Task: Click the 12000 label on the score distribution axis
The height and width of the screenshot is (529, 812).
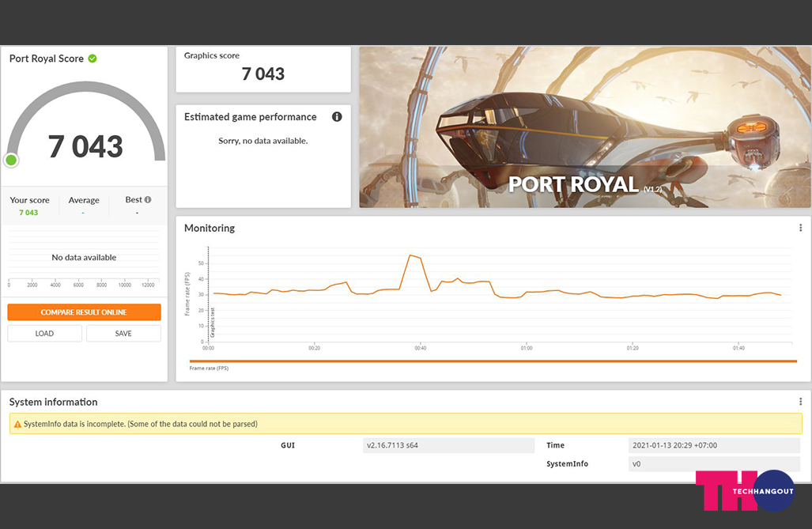Action: click(148, 285)
